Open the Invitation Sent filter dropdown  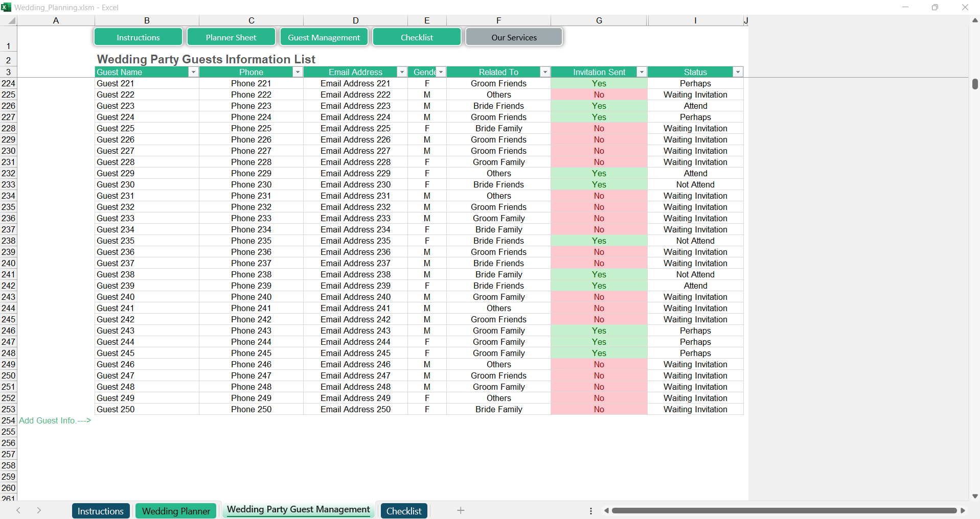point(641,73)
